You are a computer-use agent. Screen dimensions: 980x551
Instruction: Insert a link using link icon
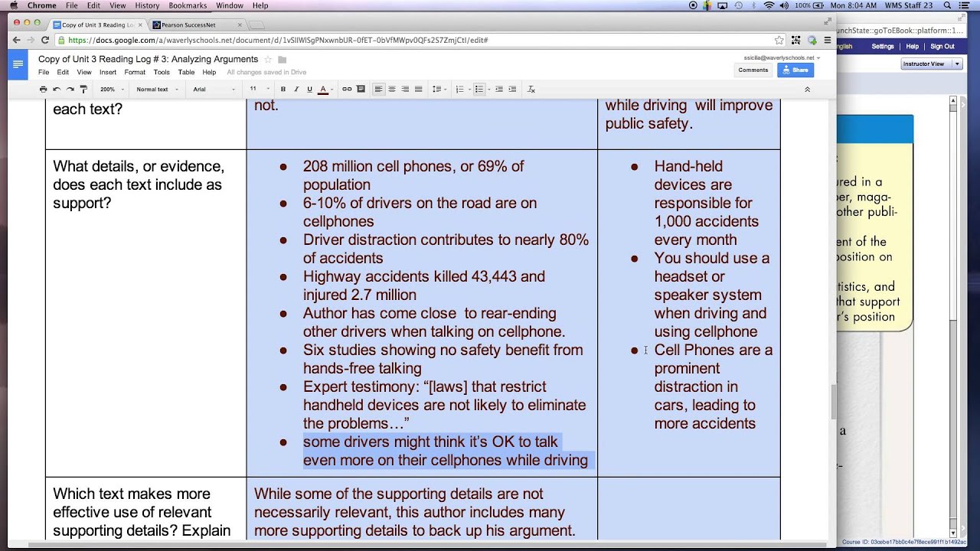pyautogui.click(x=347, y=90)
